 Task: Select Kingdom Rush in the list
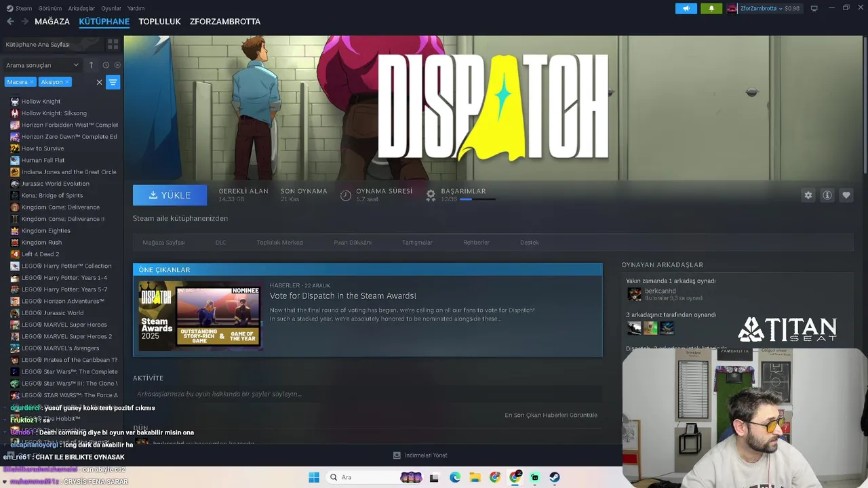point(41,242)
